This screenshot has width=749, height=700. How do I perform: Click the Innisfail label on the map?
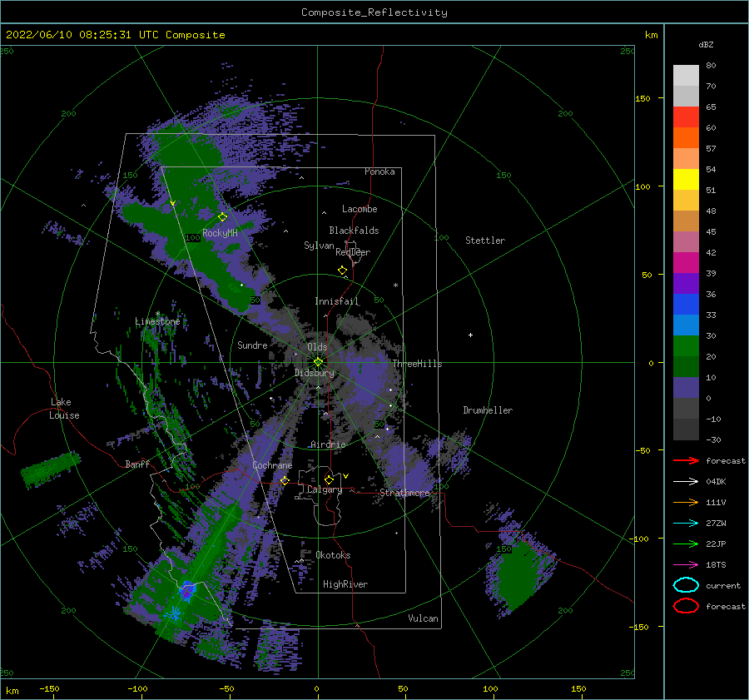point(336,301)
